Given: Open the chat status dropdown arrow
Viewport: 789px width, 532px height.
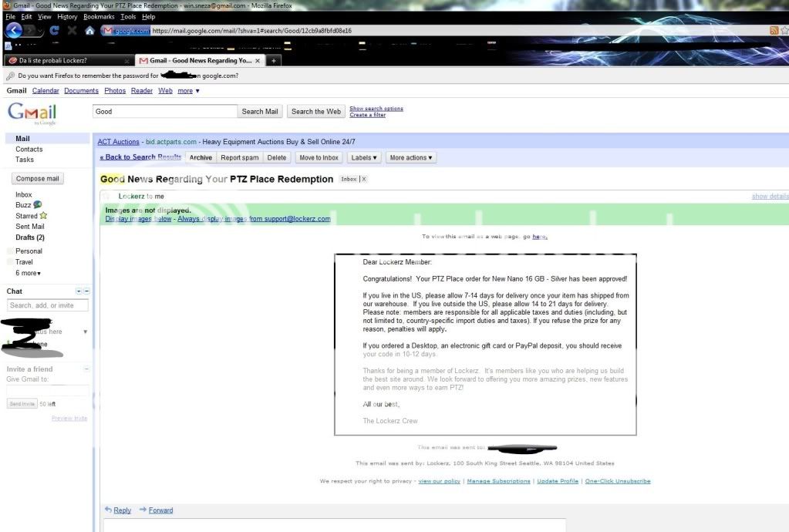Looking at the screenshot, I should click(85, 332).
